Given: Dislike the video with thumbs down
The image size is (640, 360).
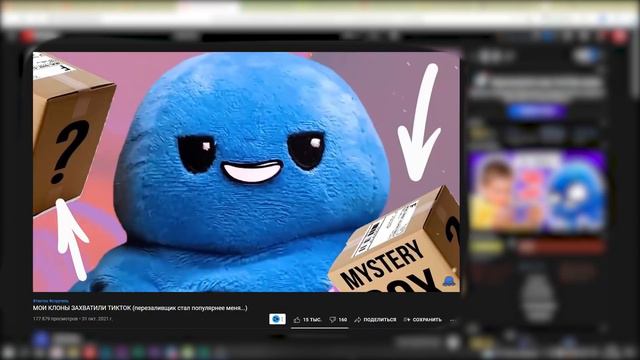Looking at the screenshot, I should click(338, 320).
